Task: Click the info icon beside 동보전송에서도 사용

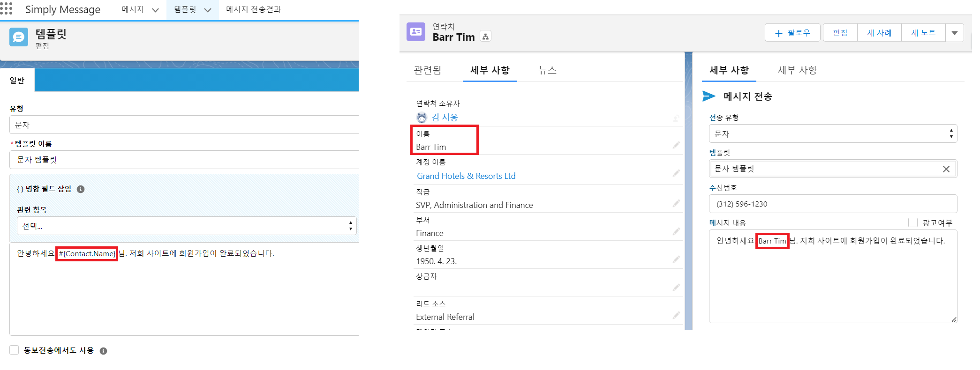Action: tap(104, 351)
